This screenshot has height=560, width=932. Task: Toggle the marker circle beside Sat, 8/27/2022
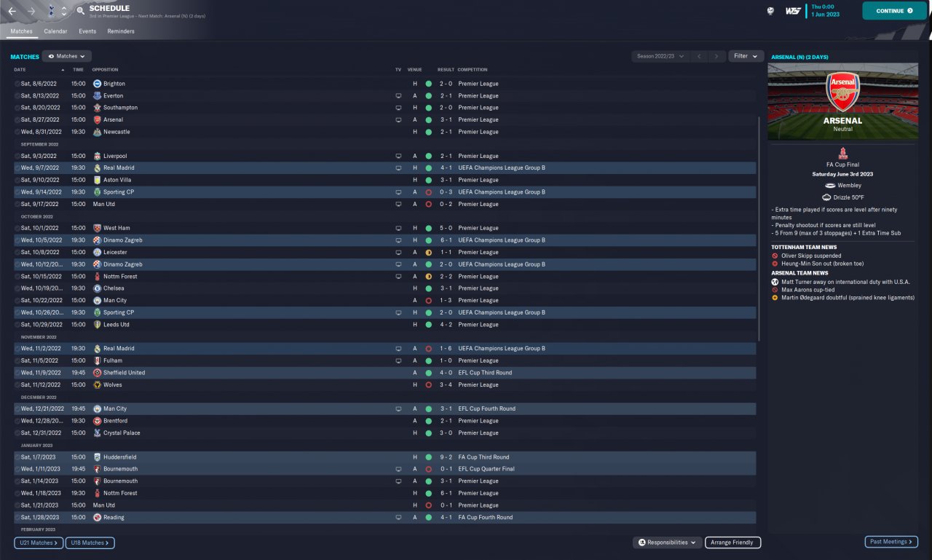pyautogui.click(x=17, y=119)
